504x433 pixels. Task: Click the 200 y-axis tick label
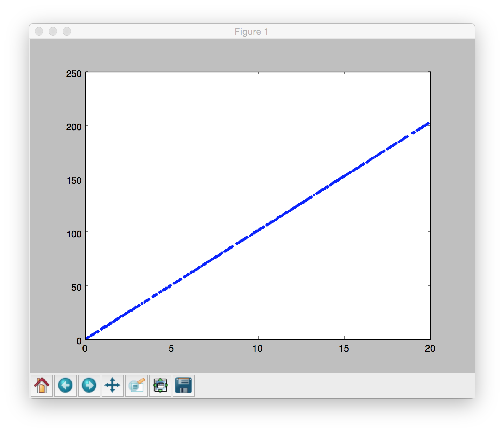[74, 127]
